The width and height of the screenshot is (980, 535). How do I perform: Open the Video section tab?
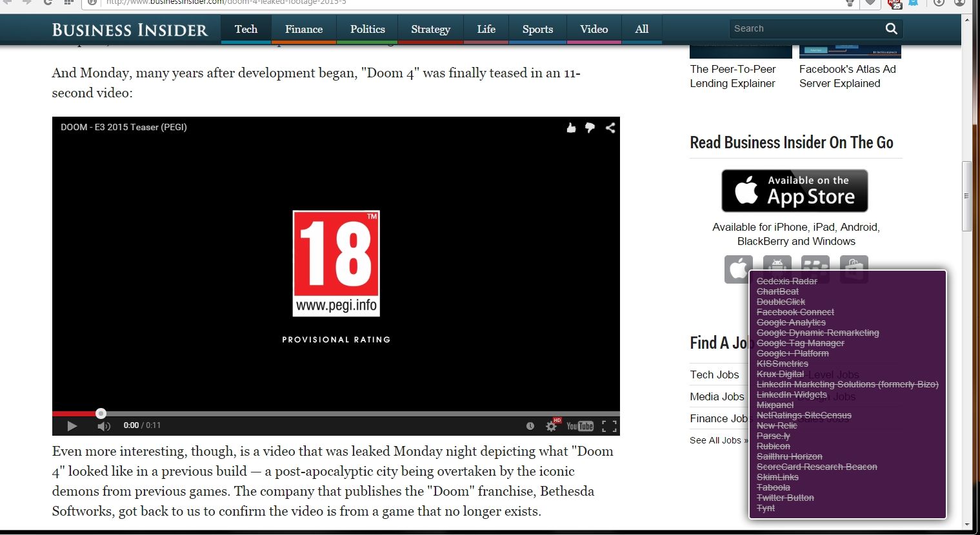tap(594, 30)
